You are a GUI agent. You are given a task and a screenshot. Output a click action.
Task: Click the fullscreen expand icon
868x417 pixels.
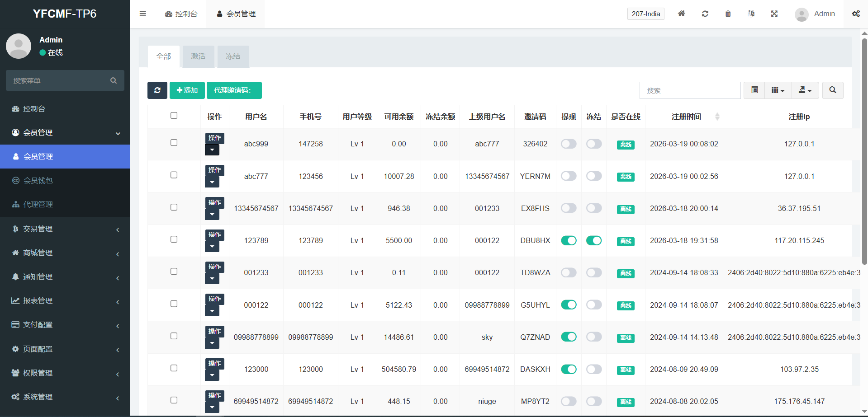point(774,14)
